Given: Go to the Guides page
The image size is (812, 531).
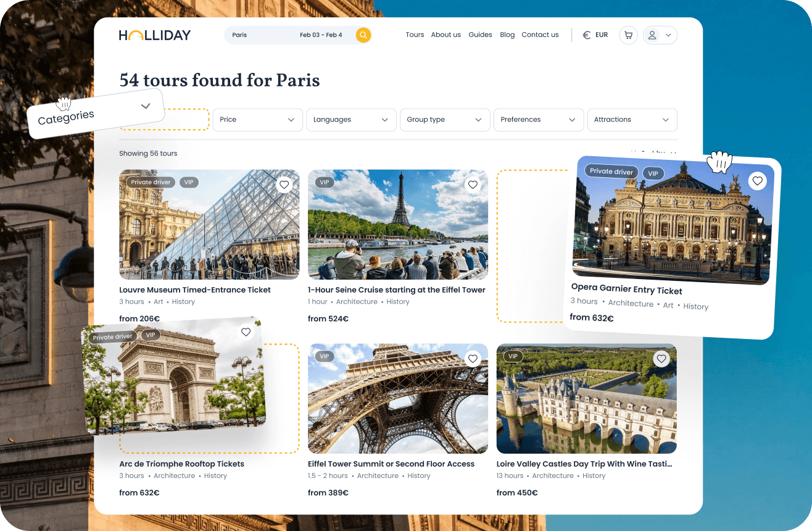Looking at the screenshot, I should (x=480, y=35).
